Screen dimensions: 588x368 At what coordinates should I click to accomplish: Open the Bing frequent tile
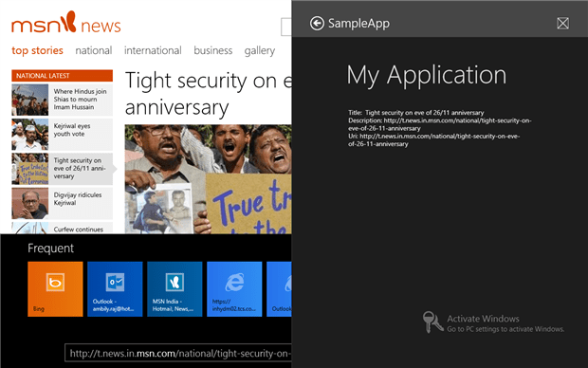click(55, 289)
